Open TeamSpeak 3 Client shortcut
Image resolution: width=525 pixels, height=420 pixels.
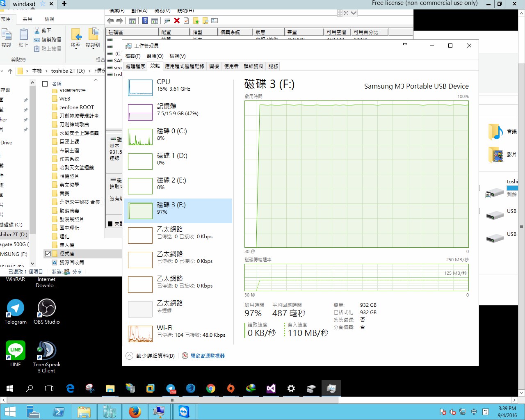click(46, 351)
